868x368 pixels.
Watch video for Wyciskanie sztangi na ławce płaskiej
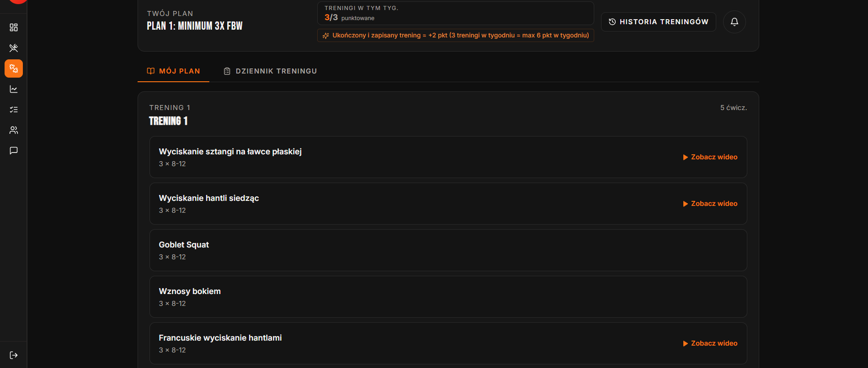[x=710, y=157]
